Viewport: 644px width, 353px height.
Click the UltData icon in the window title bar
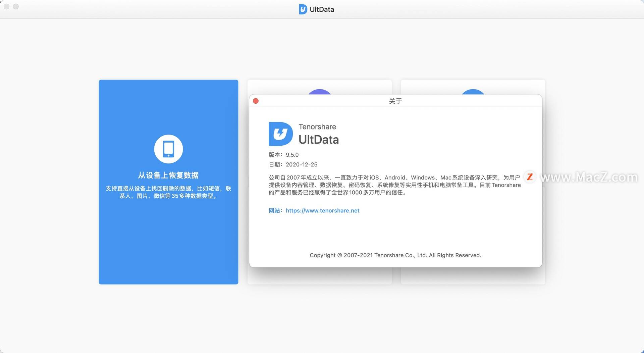coord(303,9)
